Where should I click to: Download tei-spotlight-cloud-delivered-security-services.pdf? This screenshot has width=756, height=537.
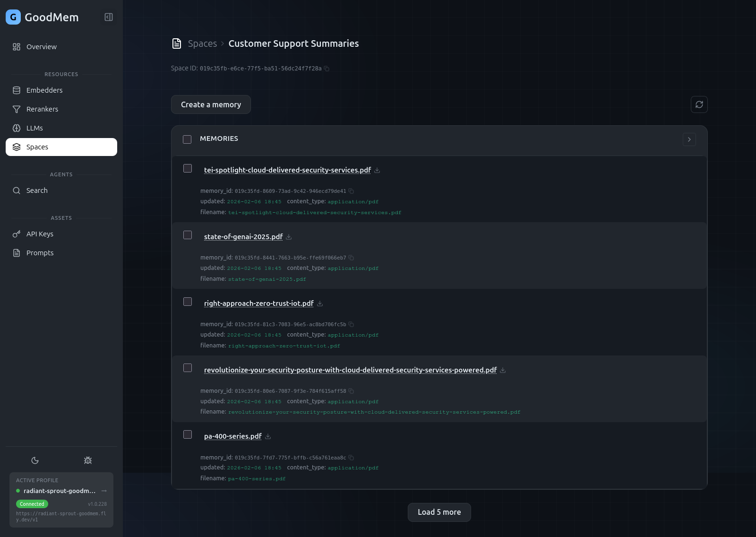tap(377, 171)
